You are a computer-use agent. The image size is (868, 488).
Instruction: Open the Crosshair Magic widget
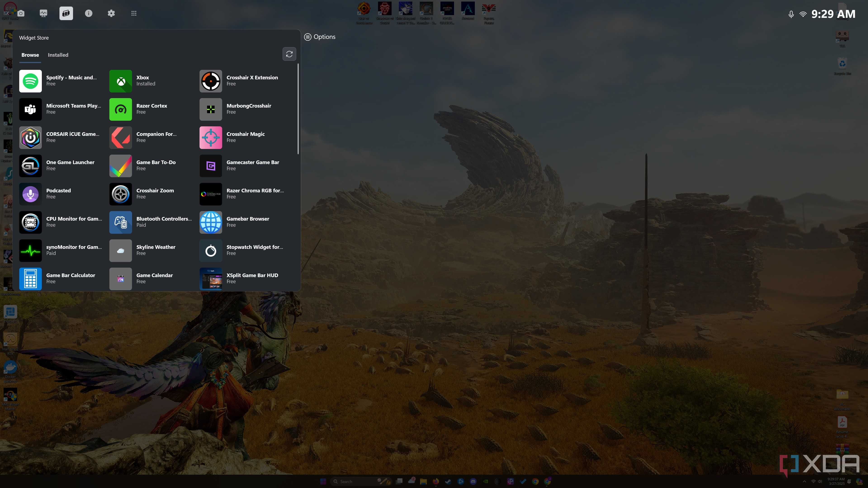coord(244,137)
